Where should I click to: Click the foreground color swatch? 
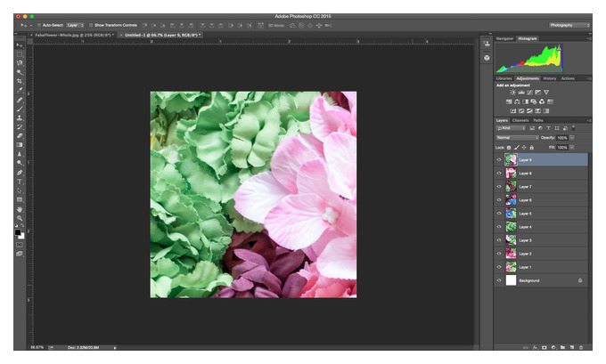18,232
